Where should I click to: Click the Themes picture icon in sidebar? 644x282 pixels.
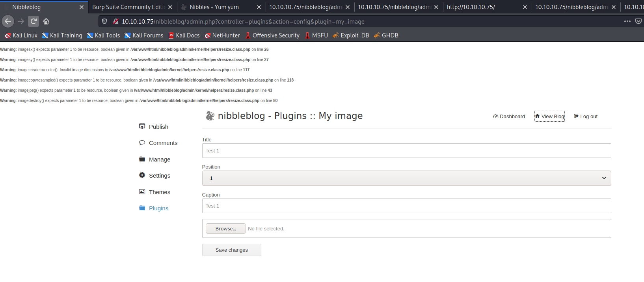pyautogui.click(x=142, y=192)
